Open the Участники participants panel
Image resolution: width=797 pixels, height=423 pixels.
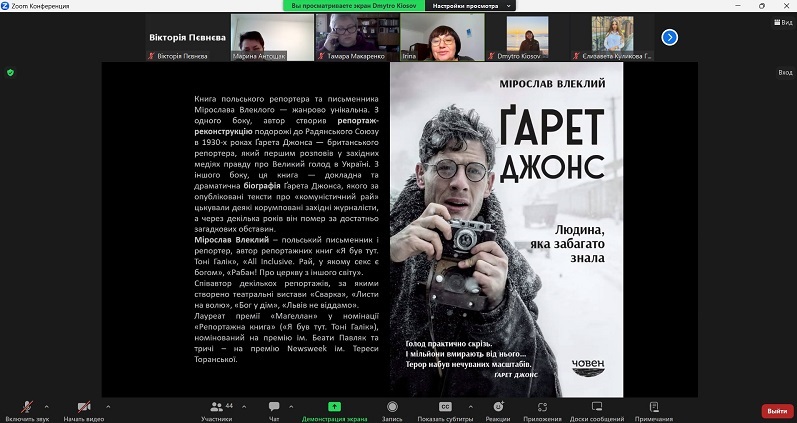coord(217,411)
